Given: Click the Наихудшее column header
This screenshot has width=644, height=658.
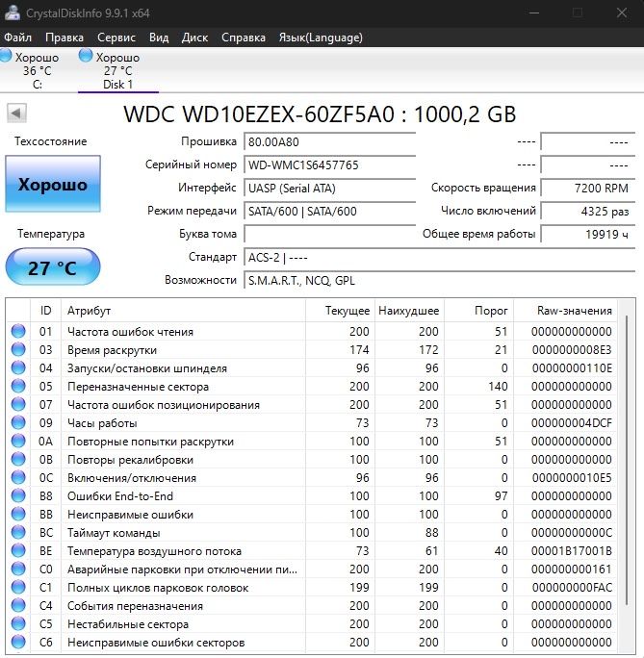Looking at the screenshot, I should coord(410,311).
